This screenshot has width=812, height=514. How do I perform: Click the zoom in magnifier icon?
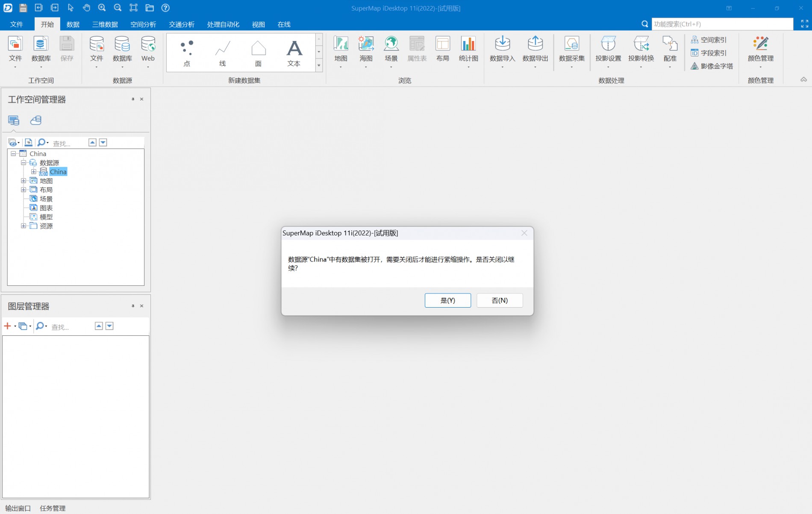[102, 8]
